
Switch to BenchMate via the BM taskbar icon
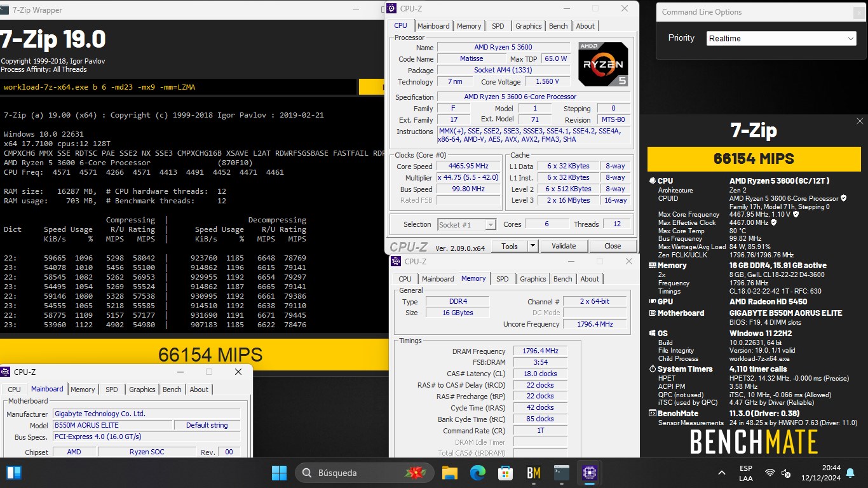(x=534, y=473)
